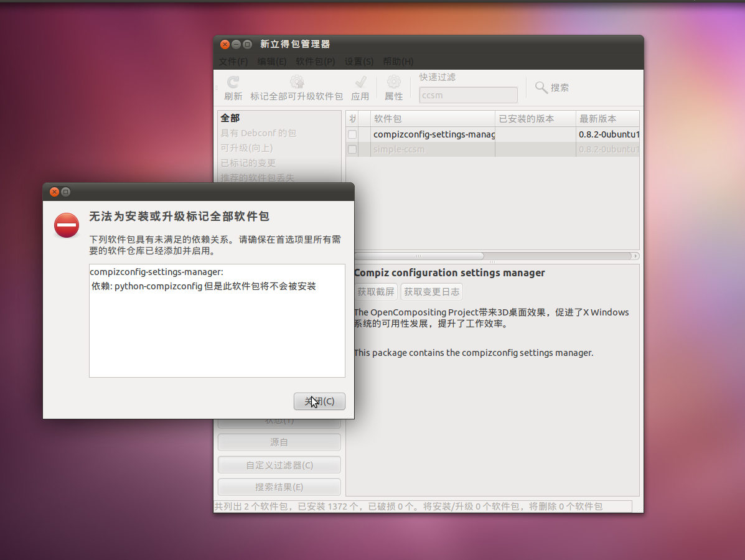The image size is (745, 560).
Task: Click the dependency line mentioning python-compizconfig
Action: 204,286
